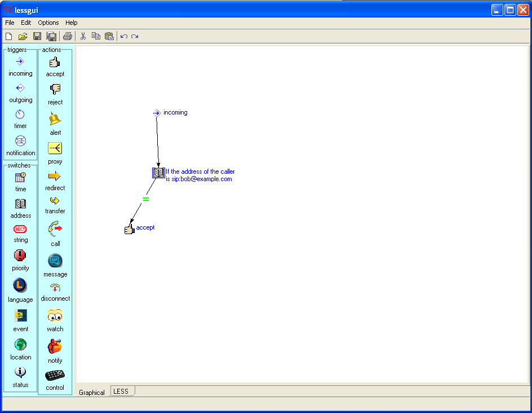Choose the notification trigger icon
Screen dimensions: 532x413
[x=20, y=140]
